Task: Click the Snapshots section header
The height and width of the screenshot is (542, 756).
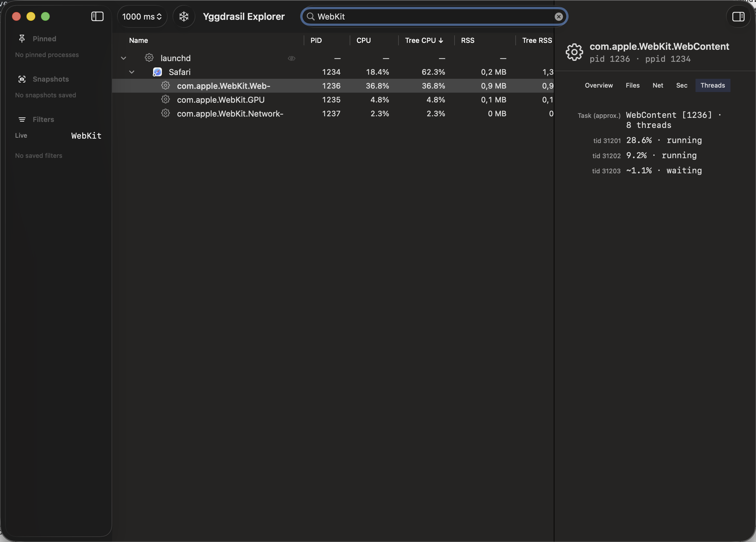Action: [x=51, y=79]
